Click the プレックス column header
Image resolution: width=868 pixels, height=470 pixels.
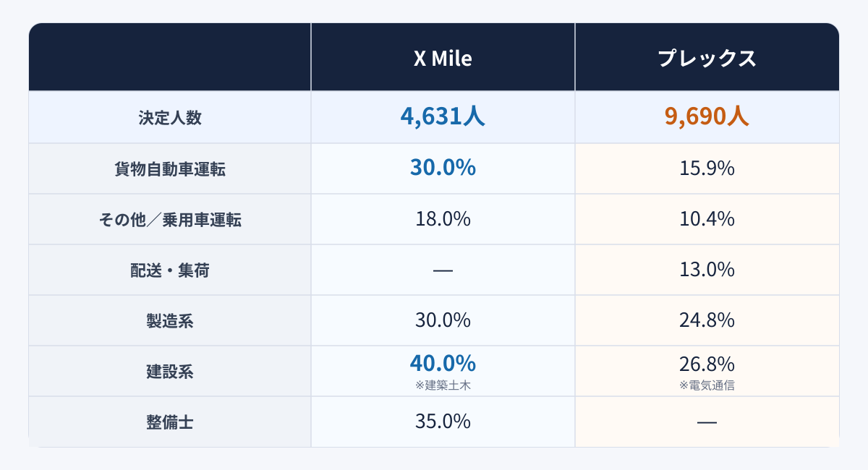[x=707, y=59]
